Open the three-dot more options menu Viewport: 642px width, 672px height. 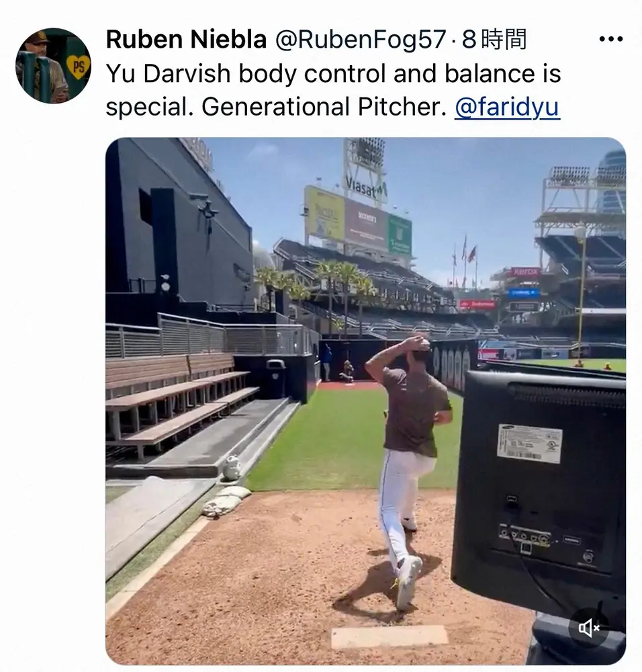610,40
